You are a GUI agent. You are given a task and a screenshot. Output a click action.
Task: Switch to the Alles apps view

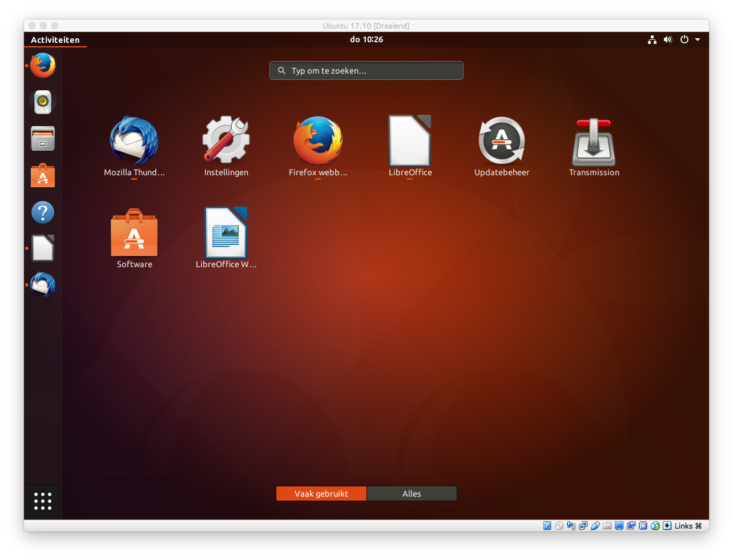(412, 494)
